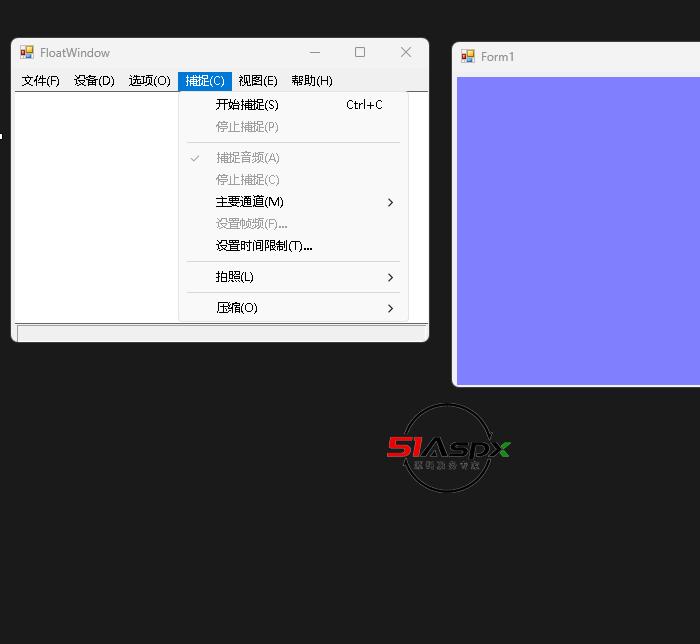Click the purple panel in Form1
This screenshot has height=644, width=700.
coord(578,230)
